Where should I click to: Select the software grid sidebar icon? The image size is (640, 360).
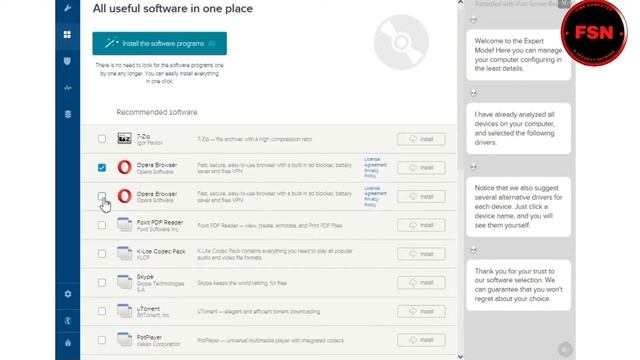67,34
